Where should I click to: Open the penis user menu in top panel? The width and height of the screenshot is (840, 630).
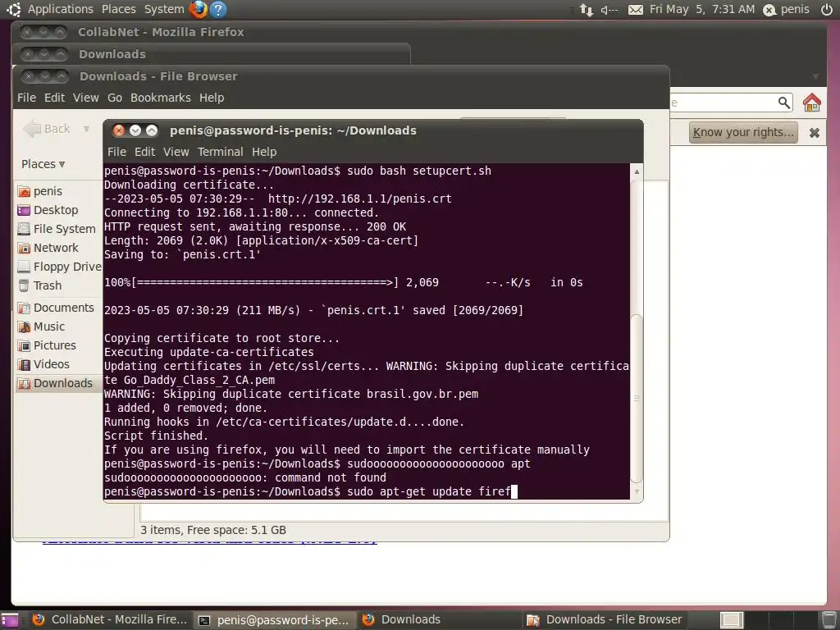click(795, 9)
